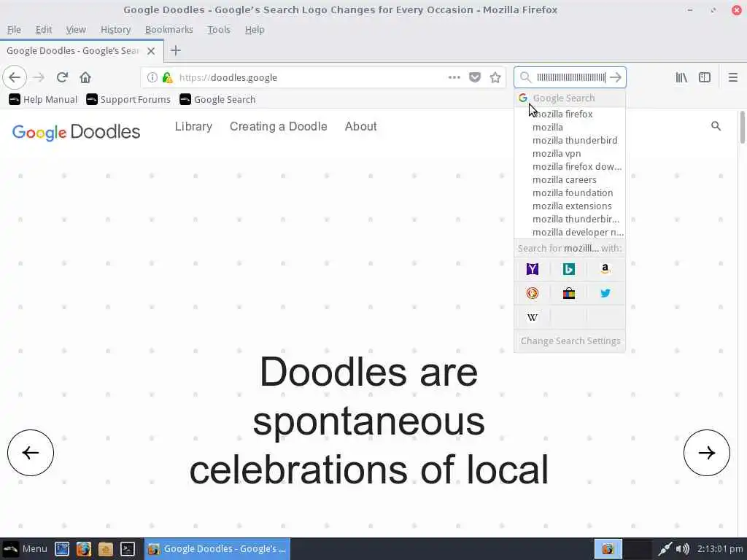747x560 pixels.
Task: Open Change Search Settings
Action: point(570,341)
